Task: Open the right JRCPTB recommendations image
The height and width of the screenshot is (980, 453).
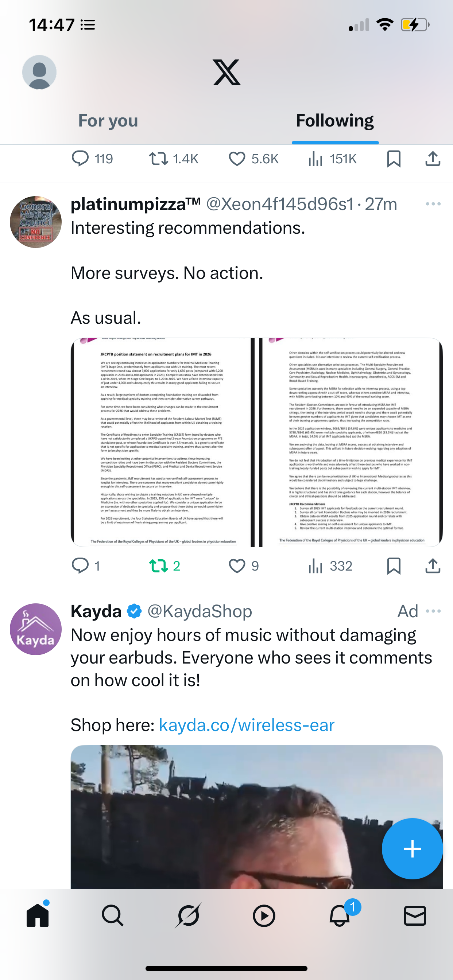Action: point(351,442)
